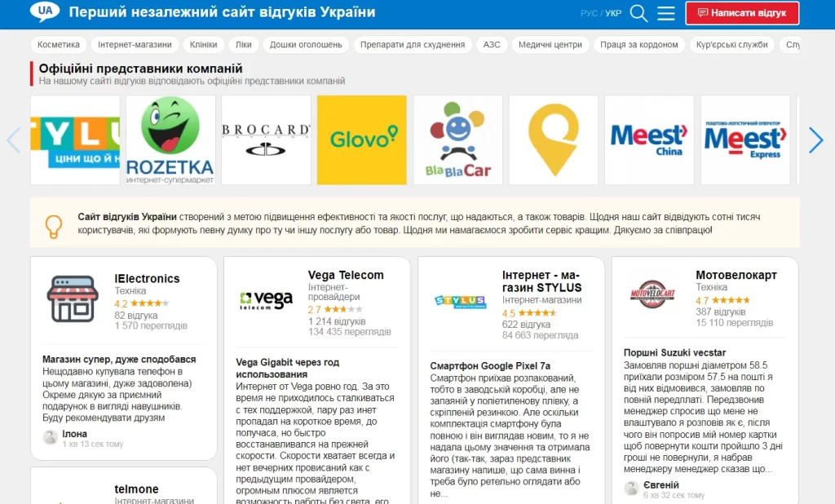835x504 pixels.
Task: Open the Rozetka company logo
Action: [x=170, y=139]
